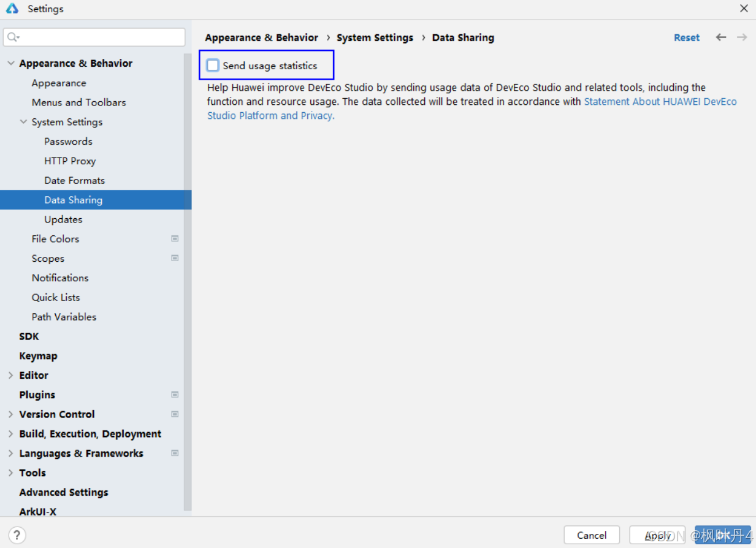756x548 pixels.
Task: Expand the Tools section arrow
Action: pos(10,473)
